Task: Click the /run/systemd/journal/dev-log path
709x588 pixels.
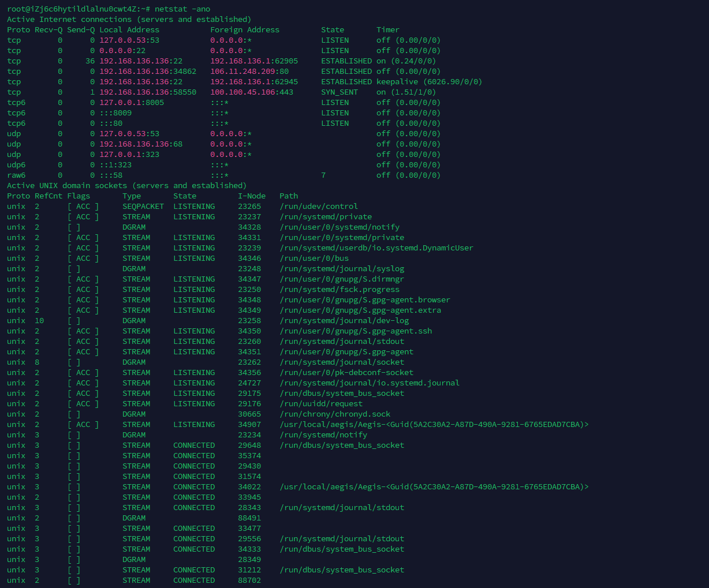Action: [x=344, y=321]
